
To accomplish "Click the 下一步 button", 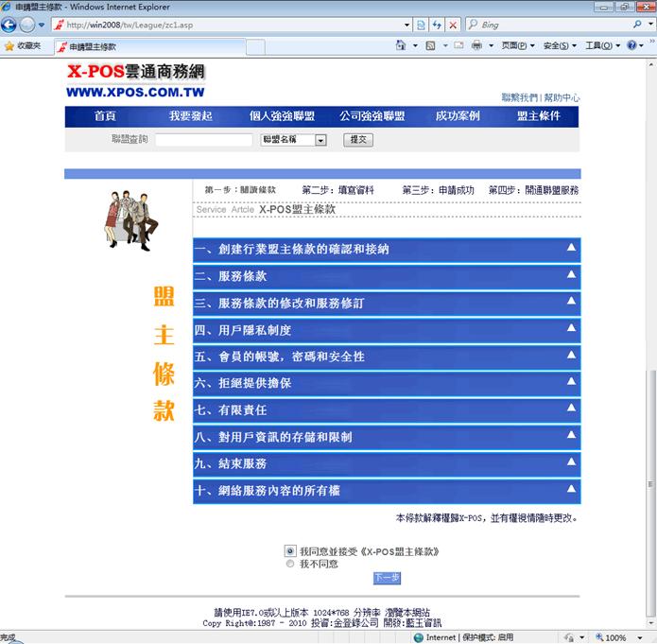I will pyautogui.click(x=387, y=578).
